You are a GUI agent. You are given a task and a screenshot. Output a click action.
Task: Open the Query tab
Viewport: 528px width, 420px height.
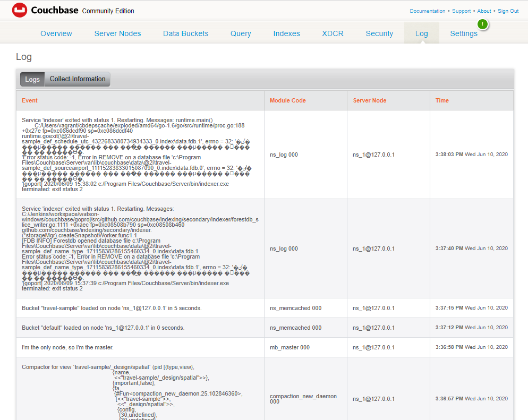[x=241, y=33]
